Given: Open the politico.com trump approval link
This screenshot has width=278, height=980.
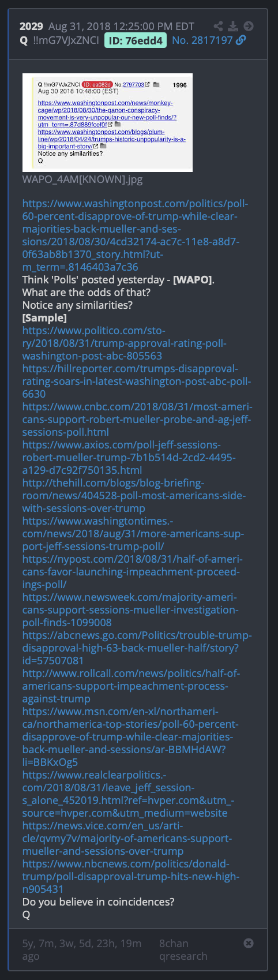Looking at the screenshot, I should [124, 343].
